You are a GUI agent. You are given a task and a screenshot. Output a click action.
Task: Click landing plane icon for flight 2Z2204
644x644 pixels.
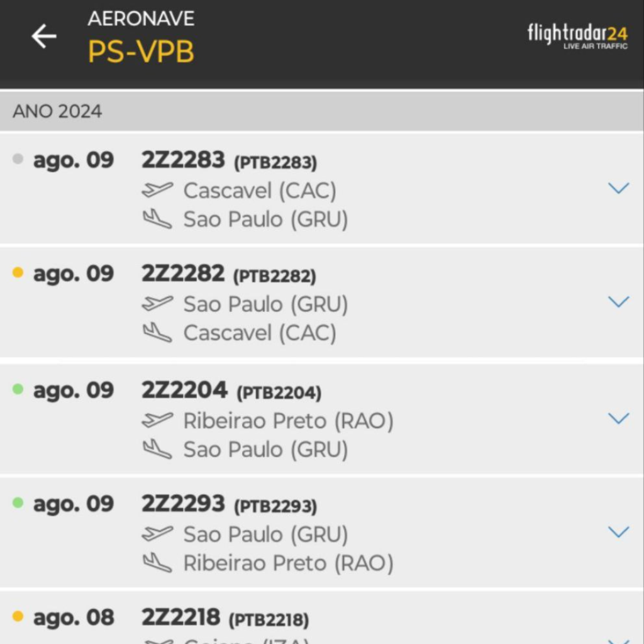click(157, 449)
